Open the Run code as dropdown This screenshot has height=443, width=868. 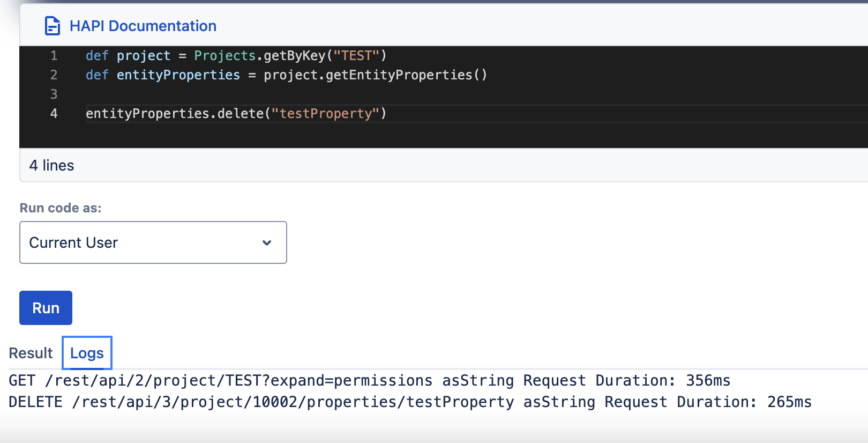153,242
